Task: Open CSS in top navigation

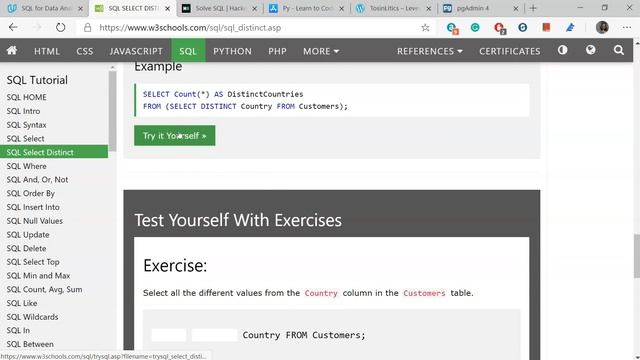Action: click(84, 51)
